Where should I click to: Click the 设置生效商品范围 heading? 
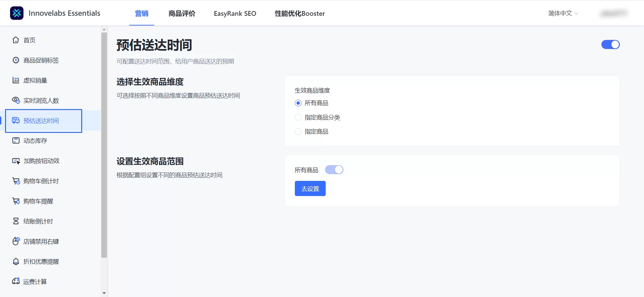(150, 161)
